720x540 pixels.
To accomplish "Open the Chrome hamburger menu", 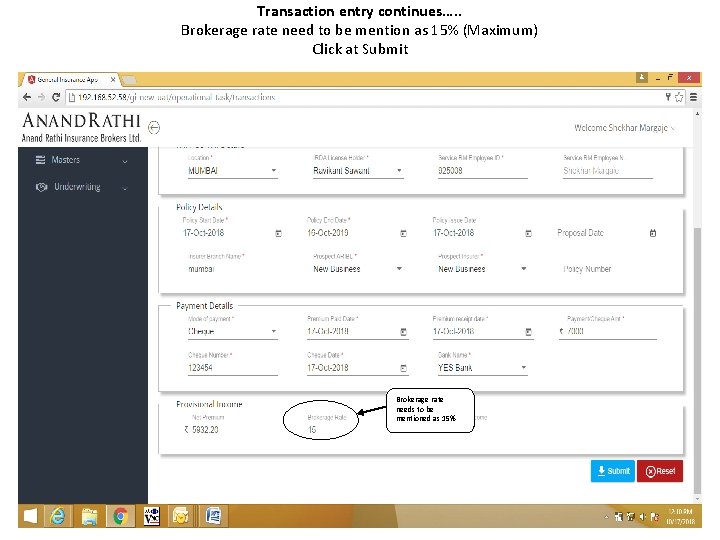I will tap(693, 97).
